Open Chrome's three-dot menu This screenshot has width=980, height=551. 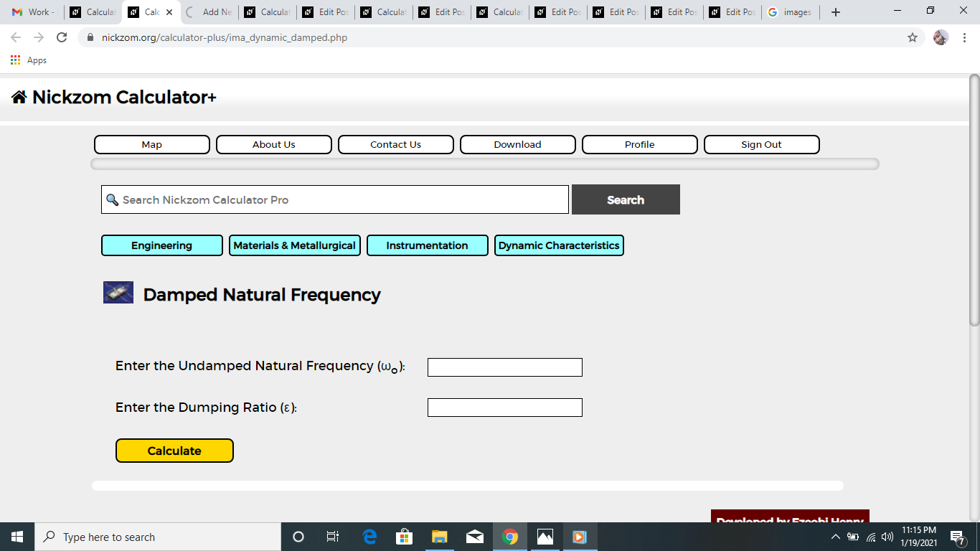[x=965, y=37]
